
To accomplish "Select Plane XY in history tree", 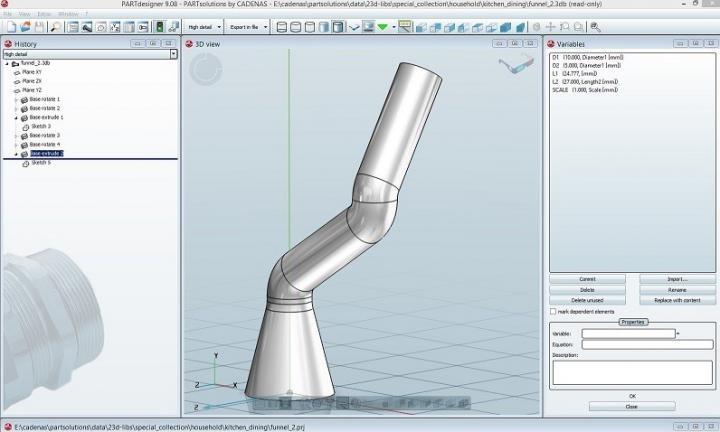I will (x=32, y=72).
